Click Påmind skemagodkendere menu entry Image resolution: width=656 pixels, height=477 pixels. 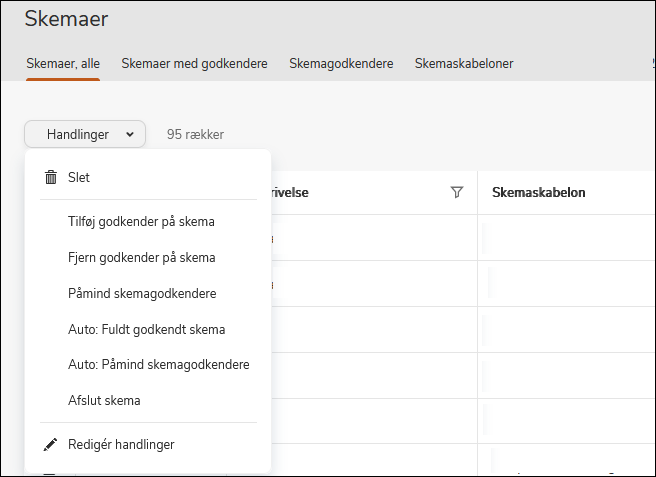click(x=142, y=293)
